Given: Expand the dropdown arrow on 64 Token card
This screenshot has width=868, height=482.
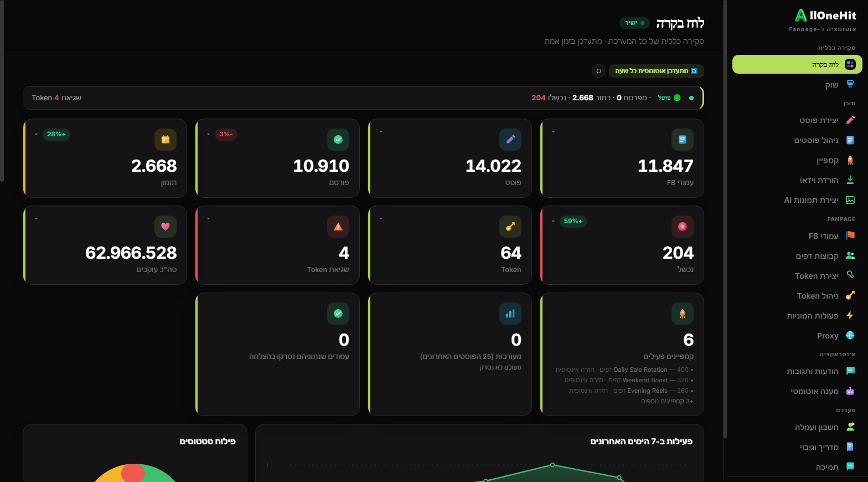Looking at the screenshot, I should (x=381, y=219).
